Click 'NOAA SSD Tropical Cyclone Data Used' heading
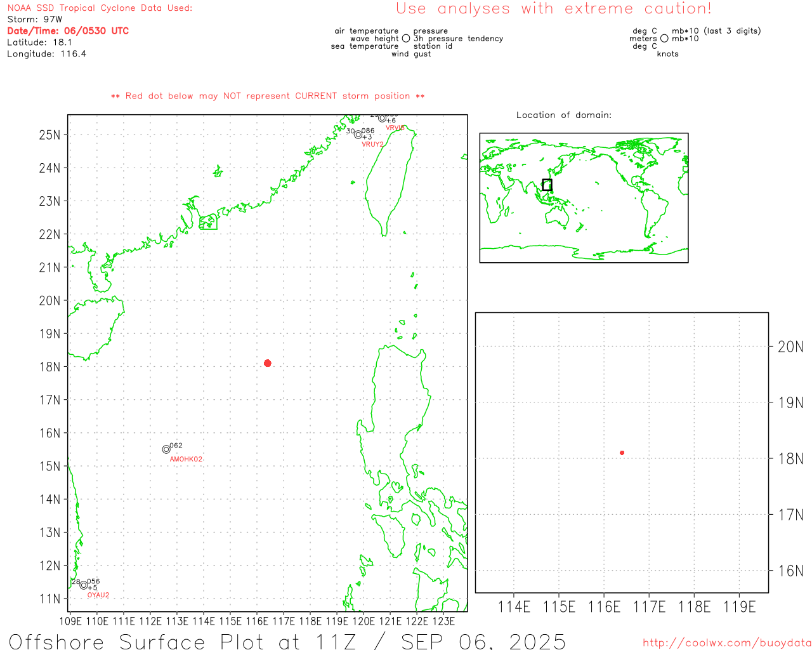Image resolution: width=812 pixels, height=650 pixels. point(100,8)
